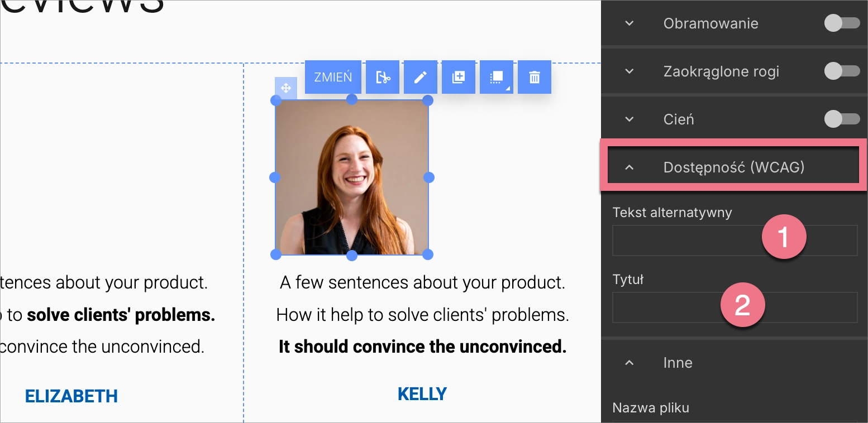Expand the Cień section chevron
Screen dimensions: 868x423
point(629,119)
